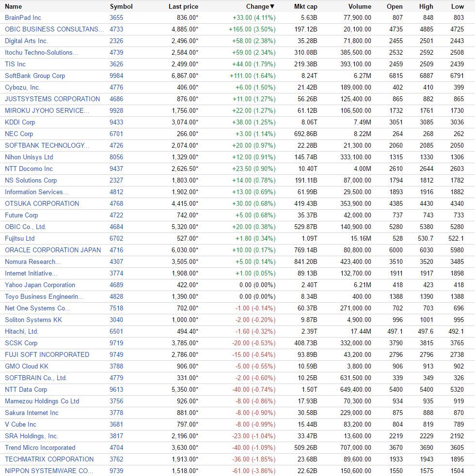Sort table by Open column header
This screenshot has width=475, height=476.
pos(395,6)
